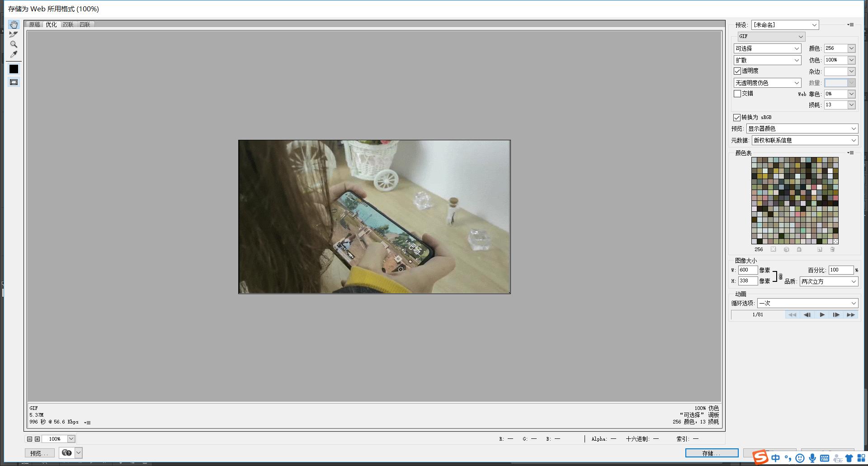Viewport: 868px width, 466px height.
Task: Click the 存储 button
Action: (711, 453)
